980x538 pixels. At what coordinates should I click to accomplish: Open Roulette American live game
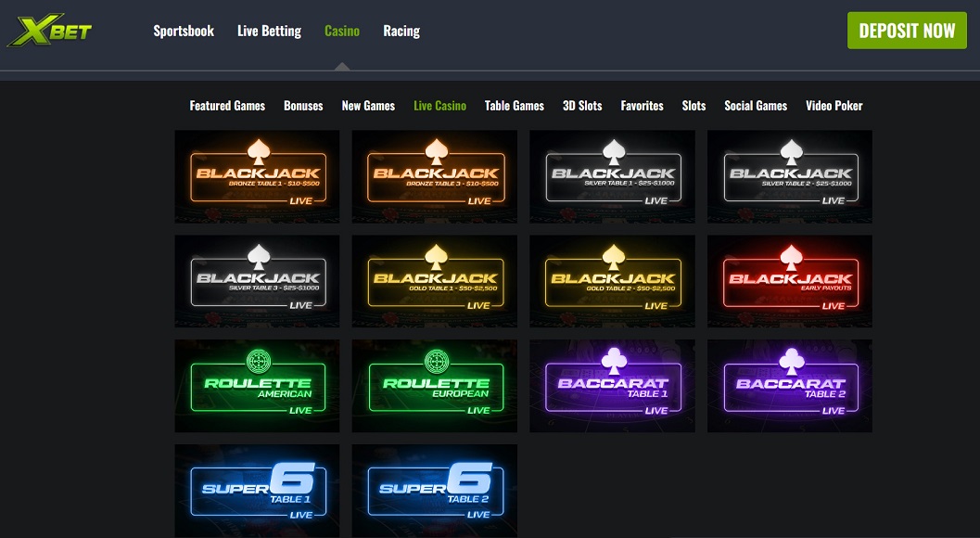click(257, 386)
